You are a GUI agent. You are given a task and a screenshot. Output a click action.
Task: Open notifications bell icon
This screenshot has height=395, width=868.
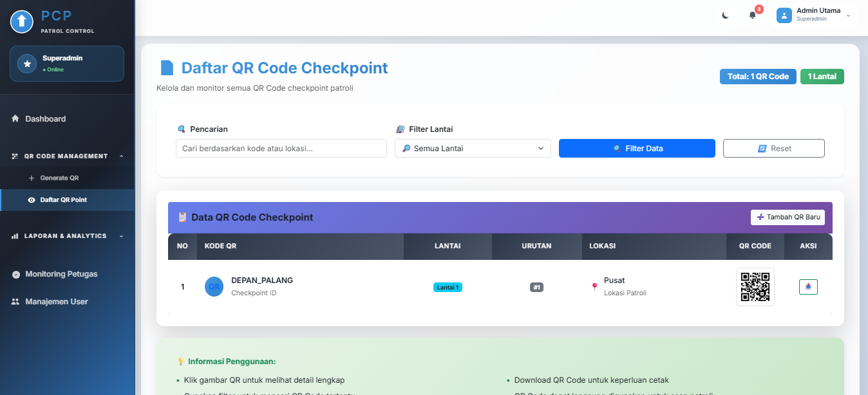pos(752,15)
